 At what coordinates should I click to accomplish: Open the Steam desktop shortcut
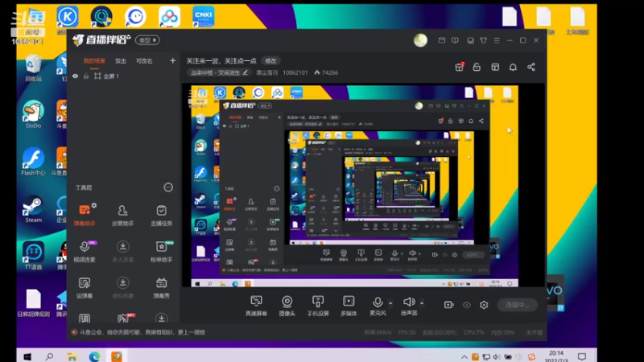[x=33, y=208]
